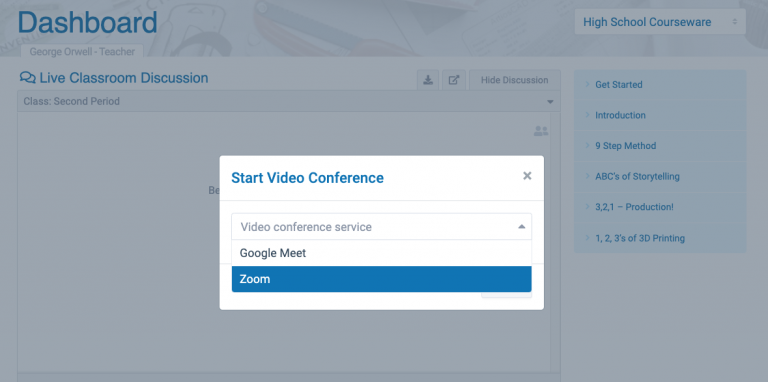Image resolution: width=768 pixels, height=382 pixels.
Task: Open 1, 2, 3's of 3D Printing
Action: pyautogui.click(x=660, y=239)
